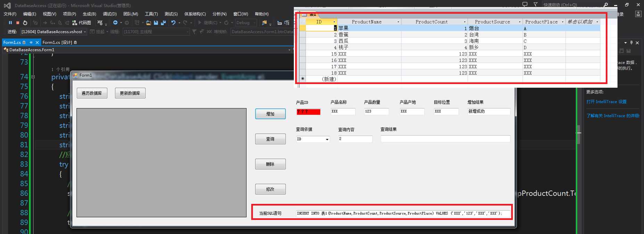The width and height of the screenshot is (644, 234).
Task: Click the feedback speech bubble icon
Action: pyautogui.click(x=525, y=5)
